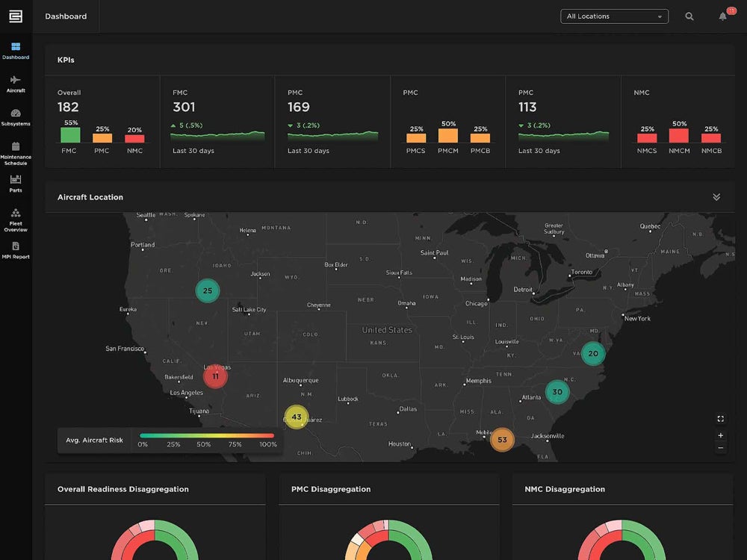This screenshot has width=747, height=560.
Task: Click the PMC 169 trend sparkline
Action: click(332, 136)
